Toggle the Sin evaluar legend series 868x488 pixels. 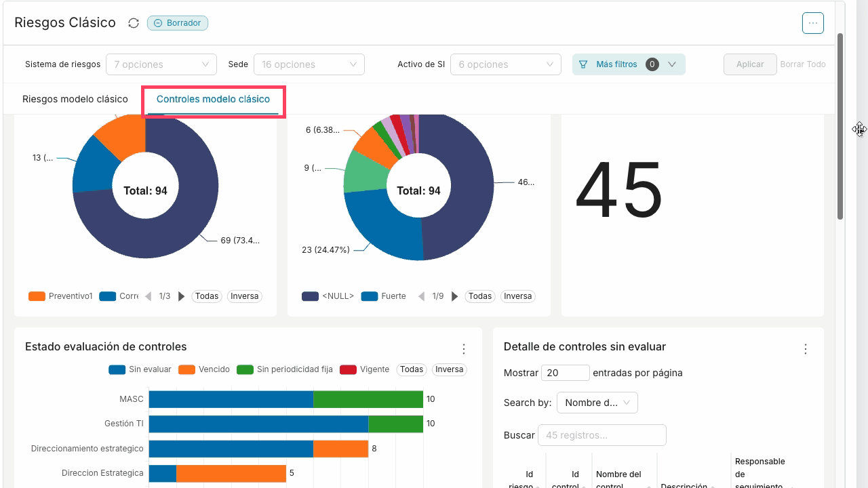point(140,369)
